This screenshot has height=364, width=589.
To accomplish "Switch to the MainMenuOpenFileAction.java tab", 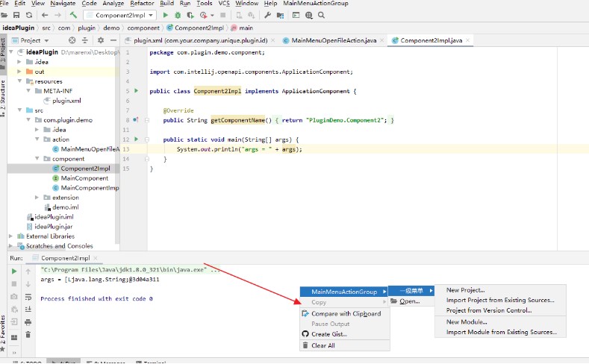I will 334,40.
